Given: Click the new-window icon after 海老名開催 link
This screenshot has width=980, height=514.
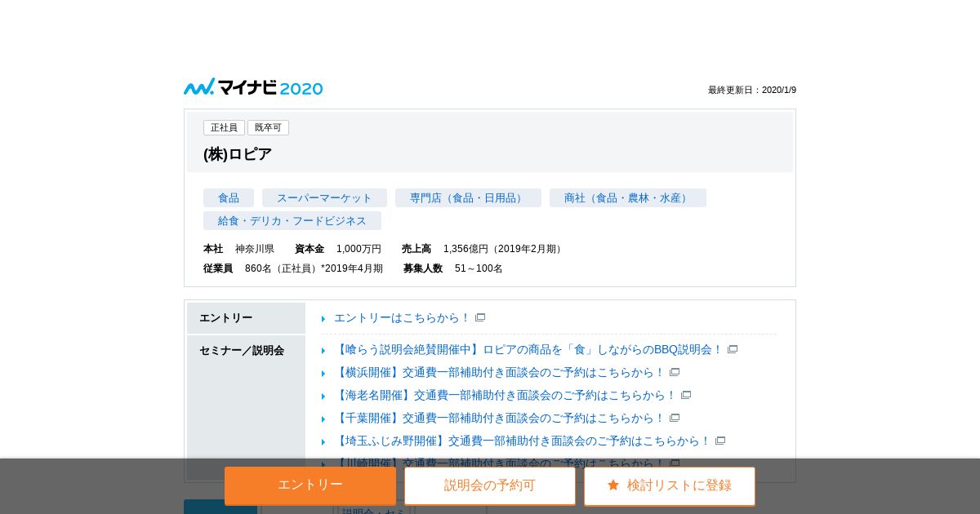Looking at the screenshot, I should tap(686, 395).
